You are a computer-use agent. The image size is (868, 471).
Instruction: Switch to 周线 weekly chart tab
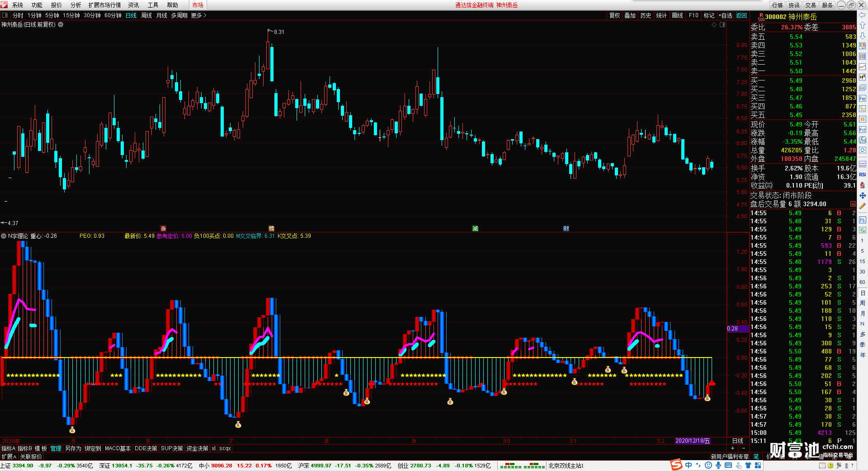click(x=146, y=15)
